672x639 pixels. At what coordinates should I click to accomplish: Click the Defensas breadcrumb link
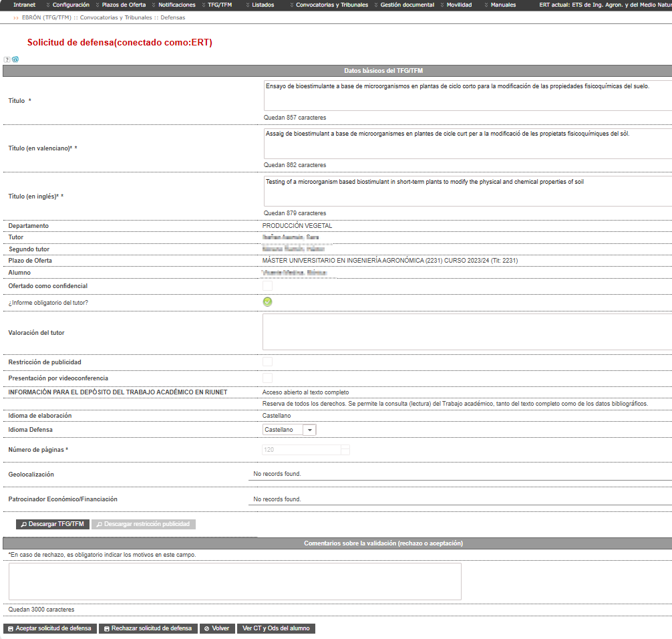click(x=173, y=17)
